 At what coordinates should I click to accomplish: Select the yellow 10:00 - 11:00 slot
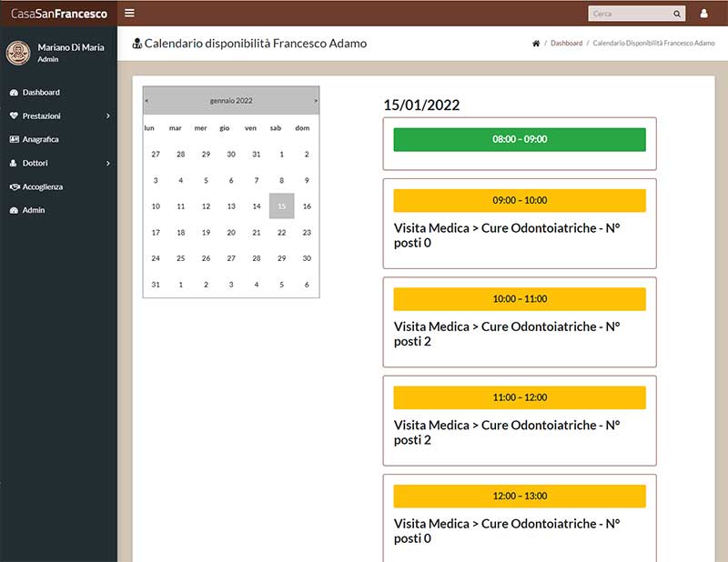(520, 299)
